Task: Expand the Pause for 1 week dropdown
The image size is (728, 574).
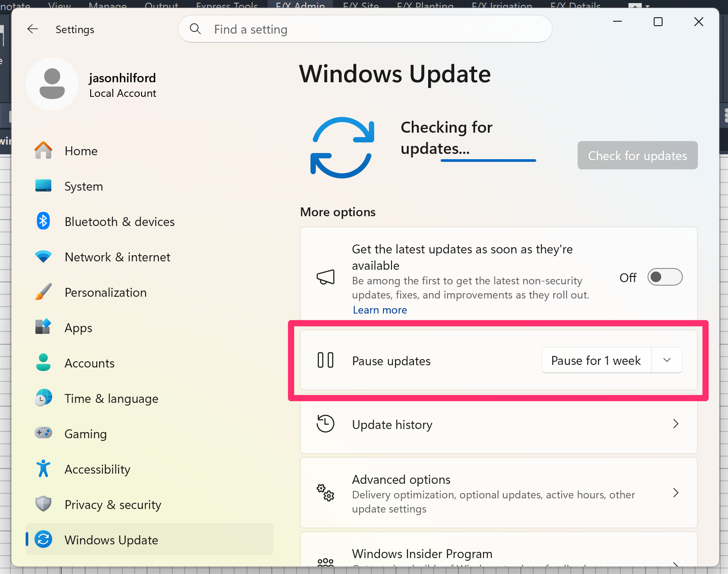Action: [667, 360]
